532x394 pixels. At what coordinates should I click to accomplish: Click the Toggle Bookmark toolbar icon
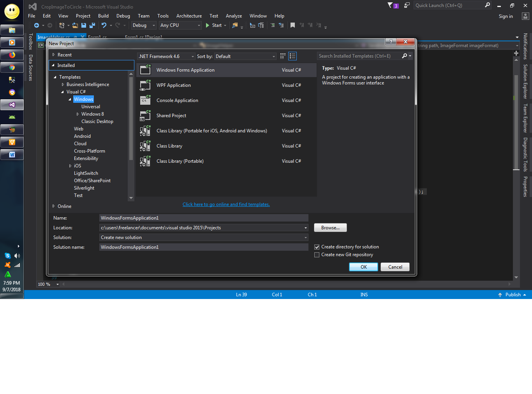coord(292,25)
